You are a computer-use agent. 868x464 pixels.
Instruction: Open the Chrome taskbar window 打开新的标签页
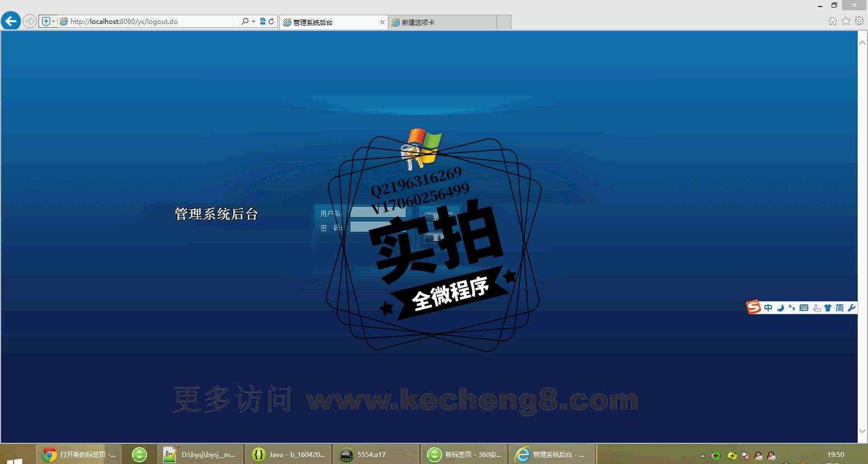click(x=79, y=454)
